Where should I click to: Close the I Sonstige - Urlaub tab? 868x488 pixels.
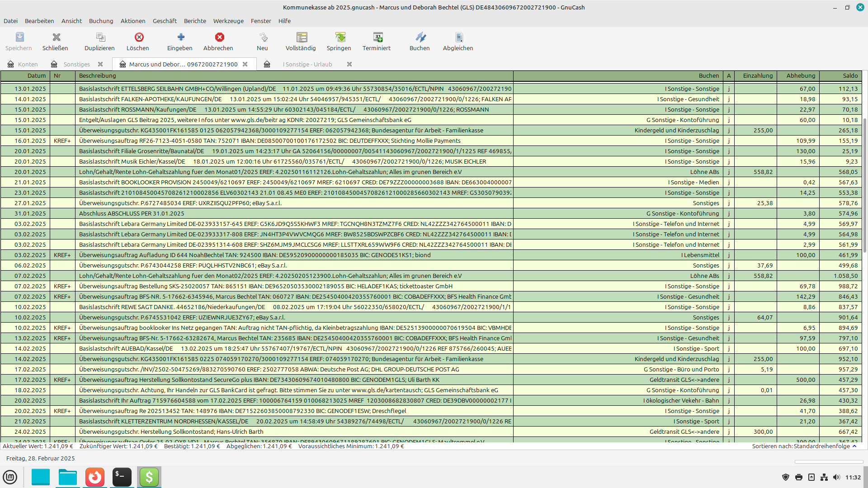pos(349,64)
